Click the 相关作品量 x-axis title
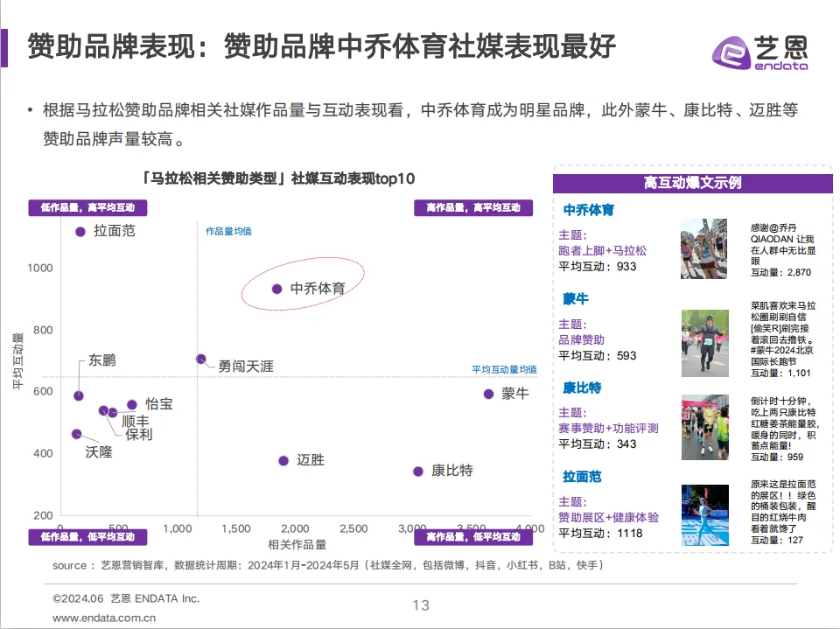The width and height of the screenshot is (840, 629). (x=297, y=545)
